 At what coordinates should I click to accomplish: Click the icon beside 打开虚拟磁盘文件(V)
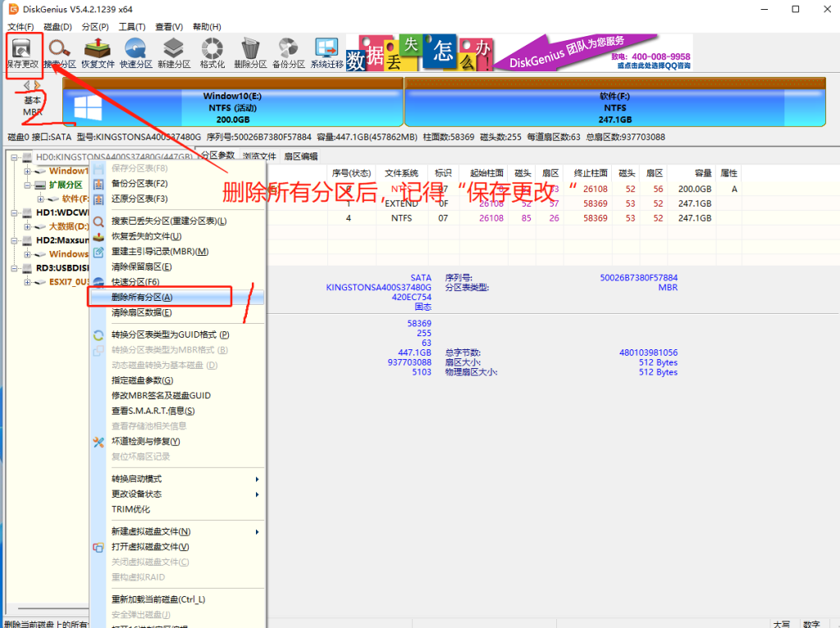click(98, 547)
